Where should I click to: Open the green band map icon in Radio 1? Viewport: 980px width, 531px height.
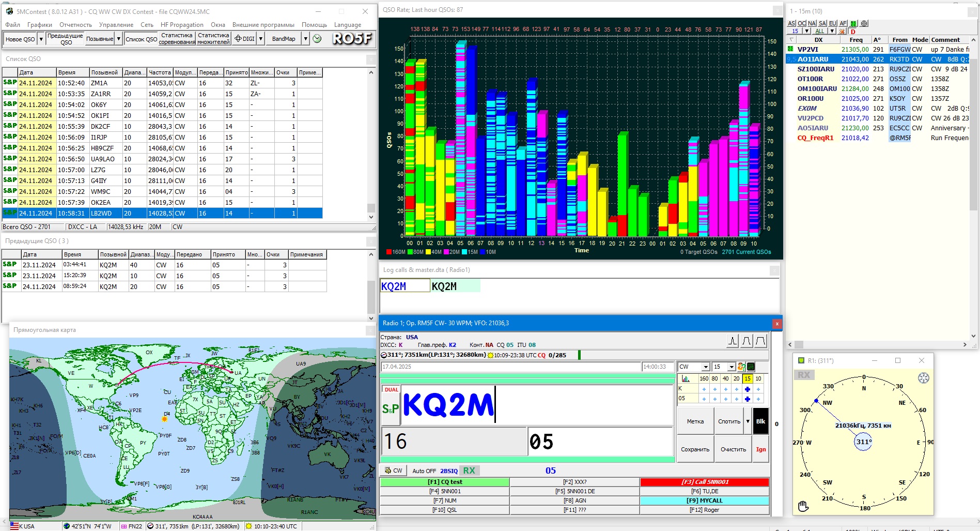[x=751, y=367]
